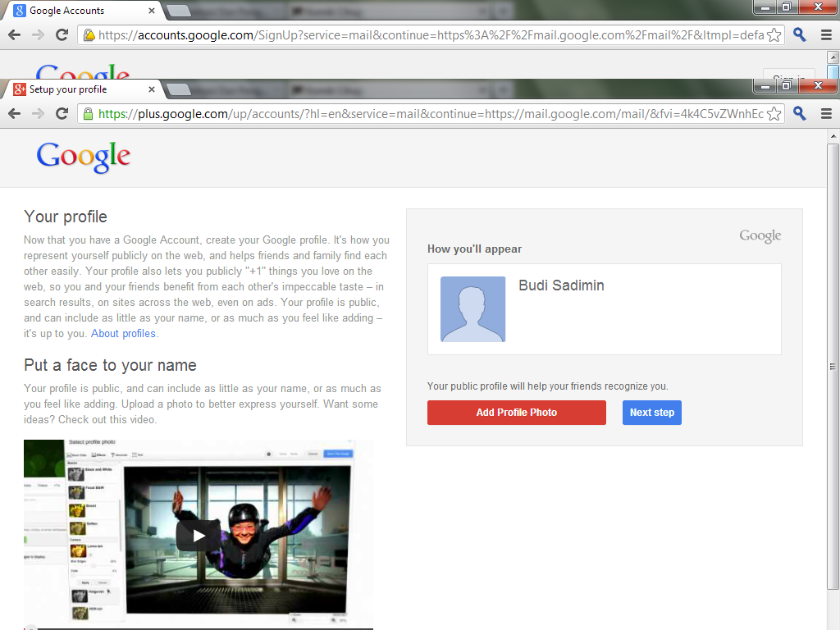This screenshot has height=630, width=840.
Task: Click the page scrollbar scroll-up arrow
Action: pyautogui.click(x=833, y=137)
